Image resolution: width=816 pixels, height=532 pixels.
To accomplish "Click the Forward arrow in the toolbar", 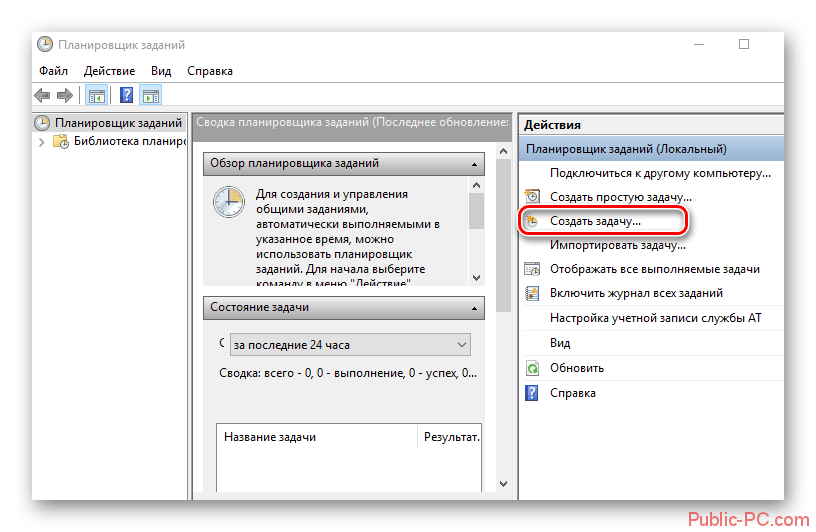I will pyautogui.click(x=64, y=96).
